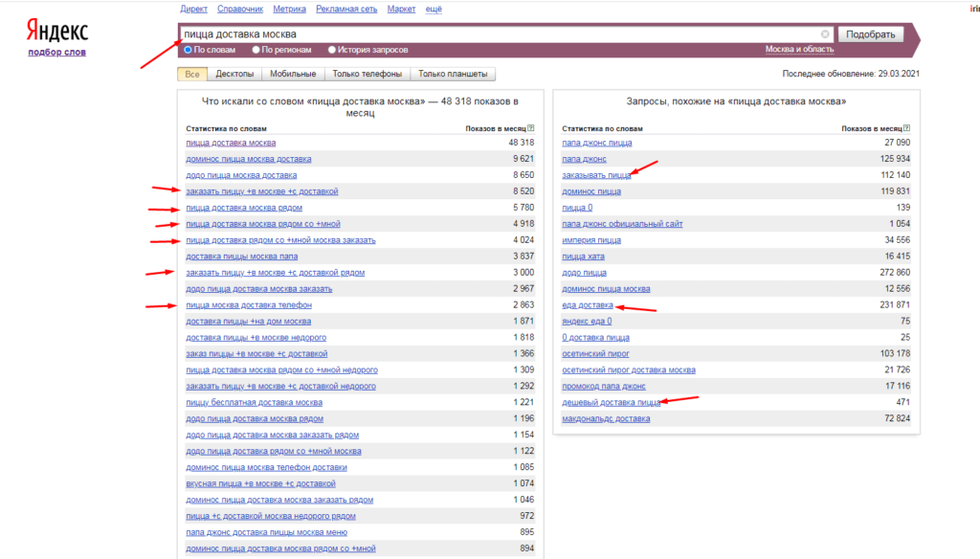This screenshot has height=559, width=980.
Task: Open the Москва и область region selector
Action: (x=799, y=50)
